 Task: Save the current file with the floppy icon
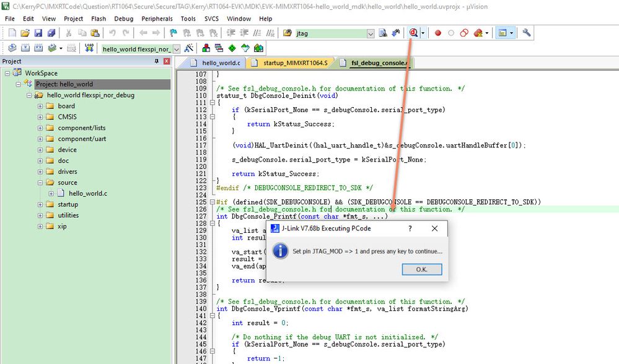pos(38,33)
